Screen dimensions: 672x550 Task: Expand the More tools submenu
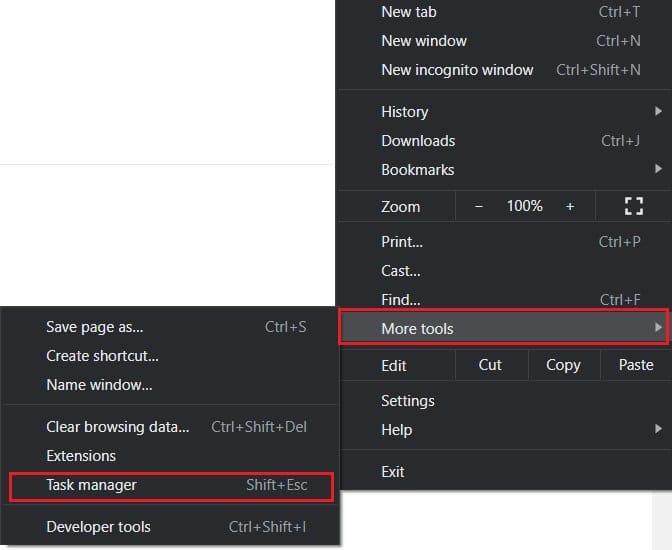pos(504,329)
